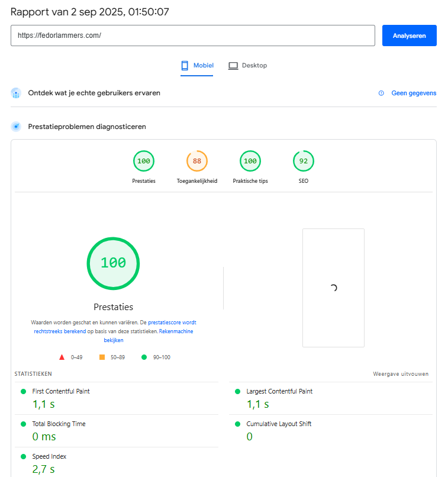Click the large green 100 performance circle
Image resolution: width=448 pixels, height=477 pixels.
tap(113, 263)
